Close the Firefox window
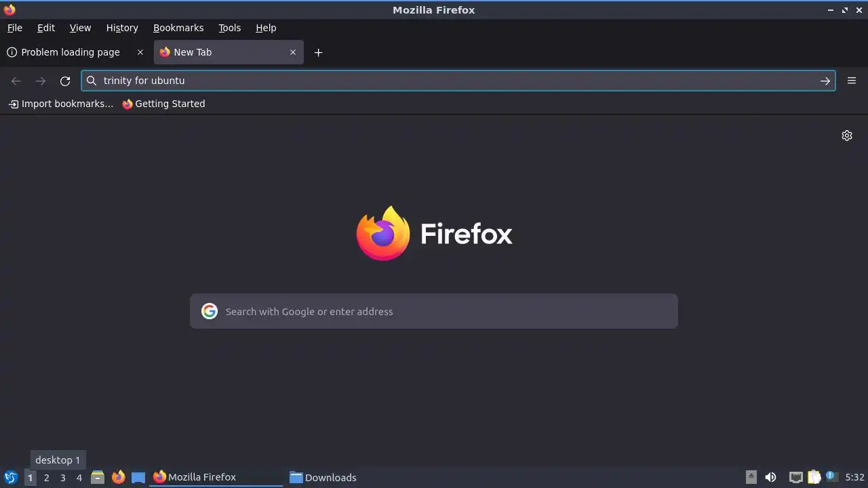868x488 pixels. (x=859, y=10)
